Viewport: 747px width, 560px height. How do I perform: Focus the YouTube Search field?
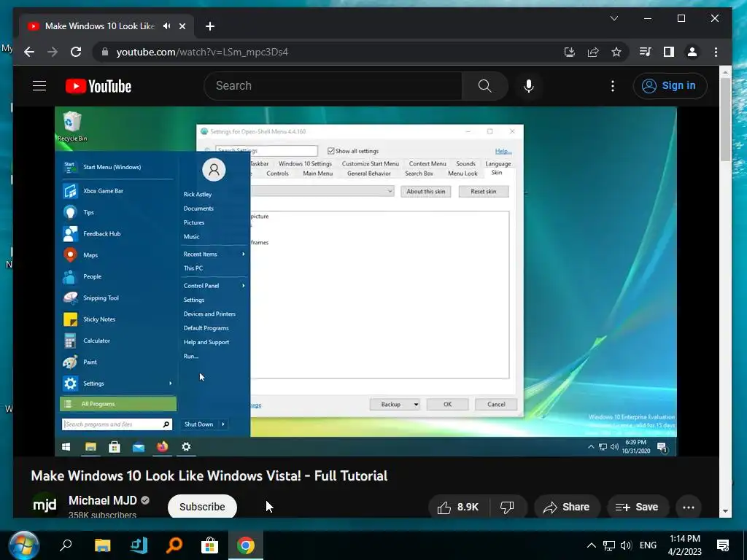tap(333, 86)
